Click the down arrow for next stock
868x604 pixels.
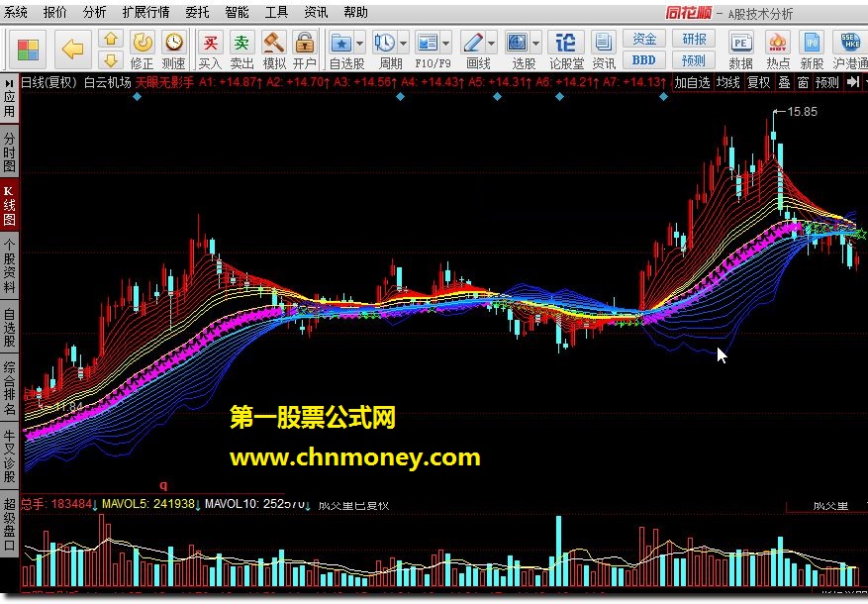point(111,60)
